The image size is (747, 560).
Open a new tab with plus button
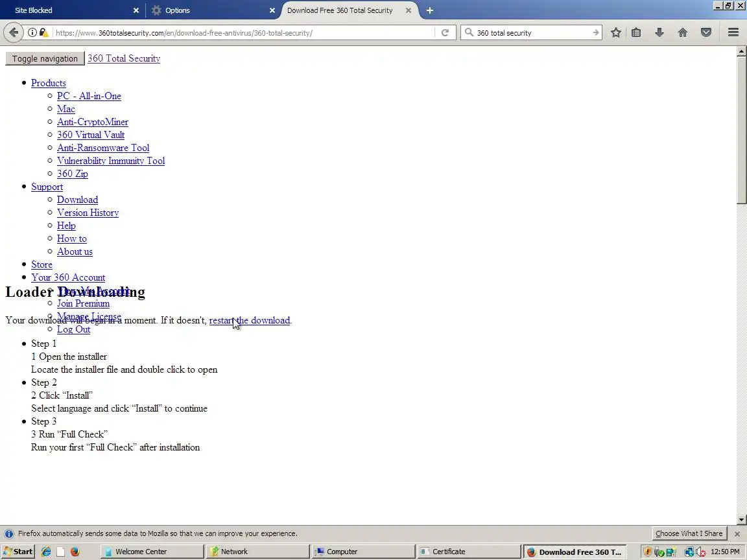pyautogui.click(x=430, y=10)
